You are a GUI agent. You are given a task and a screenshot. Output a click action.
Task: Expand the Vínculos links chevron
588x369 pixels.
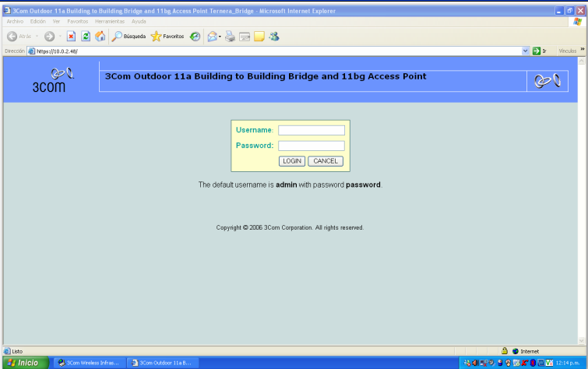click(x=583, y=51)
